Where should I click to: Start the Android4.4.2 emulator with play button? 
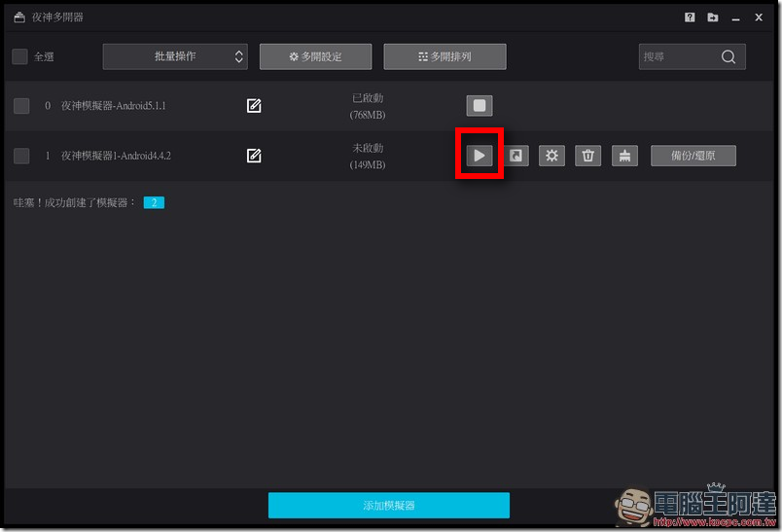click(480, 156)
